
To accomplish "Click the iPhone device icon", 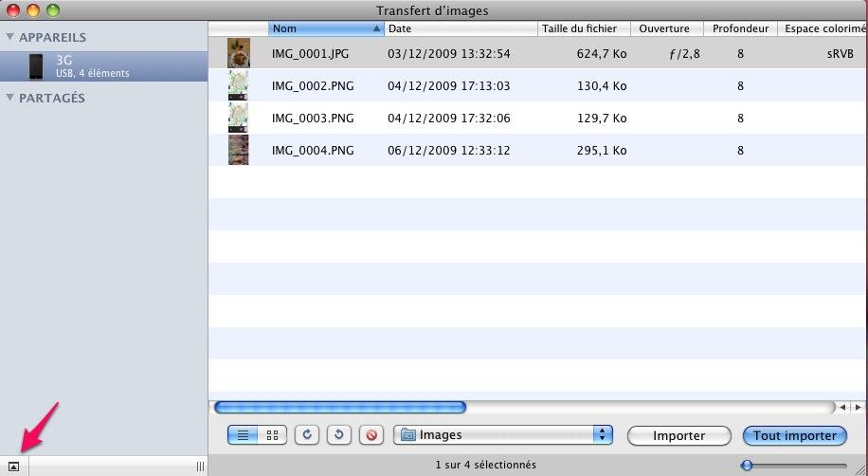I will (x=36, y=66).
